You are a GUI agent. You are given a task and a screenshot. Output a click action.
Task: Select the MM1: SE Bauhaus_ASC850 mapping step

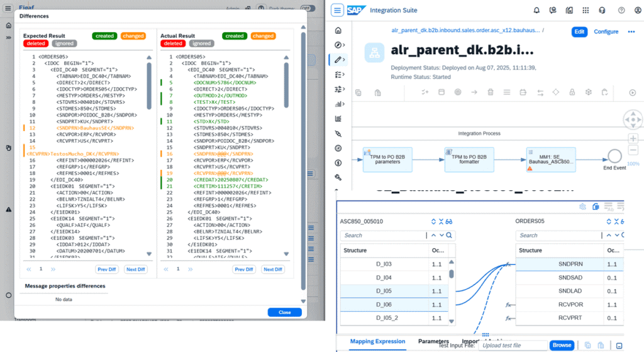551,159
